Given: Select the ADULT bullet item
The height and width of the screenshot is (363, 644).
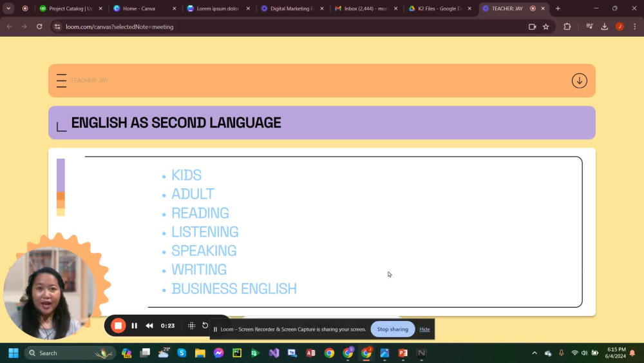Looking at the screenshot, I should click(193, 194).
